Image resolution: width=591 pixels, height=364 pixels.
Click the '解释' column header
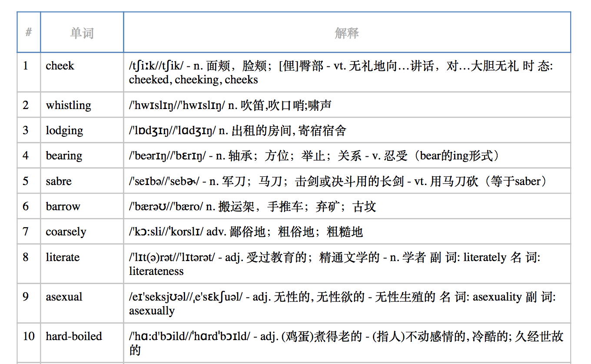click(347, 32)
